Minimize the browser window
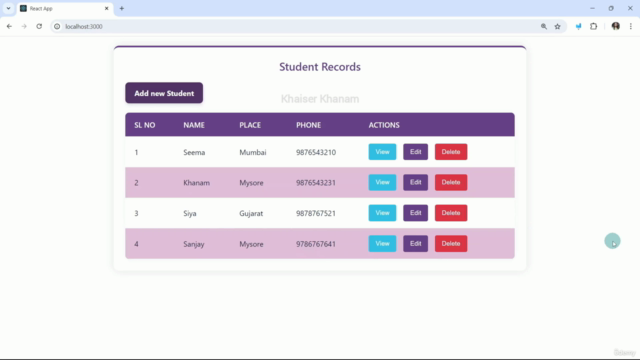 (x=592, y=8)
